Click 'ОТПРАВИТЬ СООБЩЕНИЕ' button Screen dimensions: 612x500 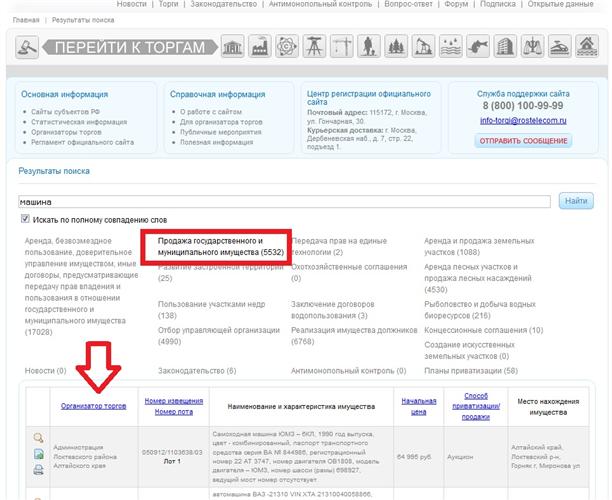[x=521, y=141]
